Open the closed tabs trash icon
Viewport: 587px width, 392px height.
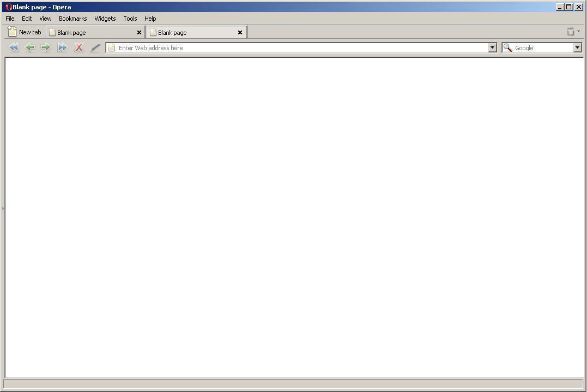(x=571, y=32)
